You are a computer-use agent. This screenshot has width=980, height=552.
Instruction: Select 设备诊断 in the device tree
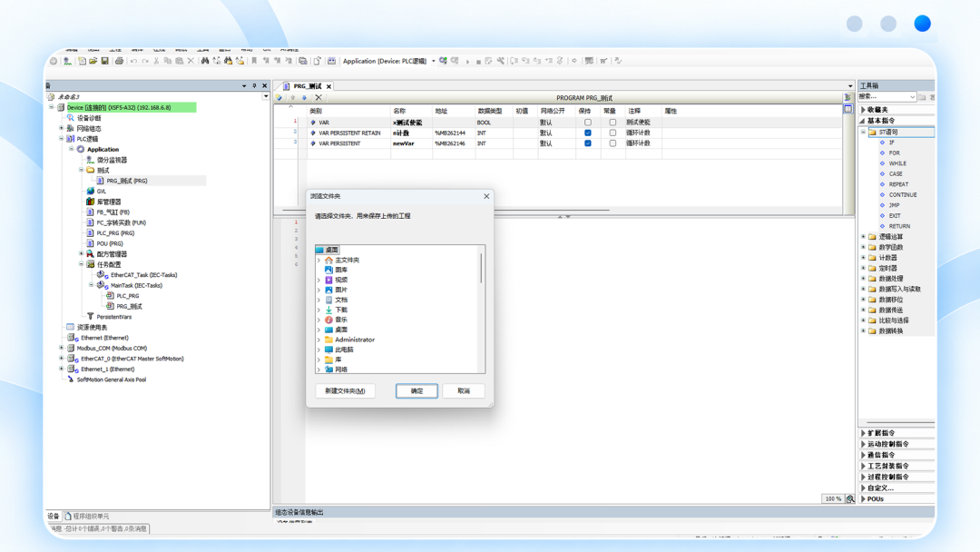tap(89, 118)
